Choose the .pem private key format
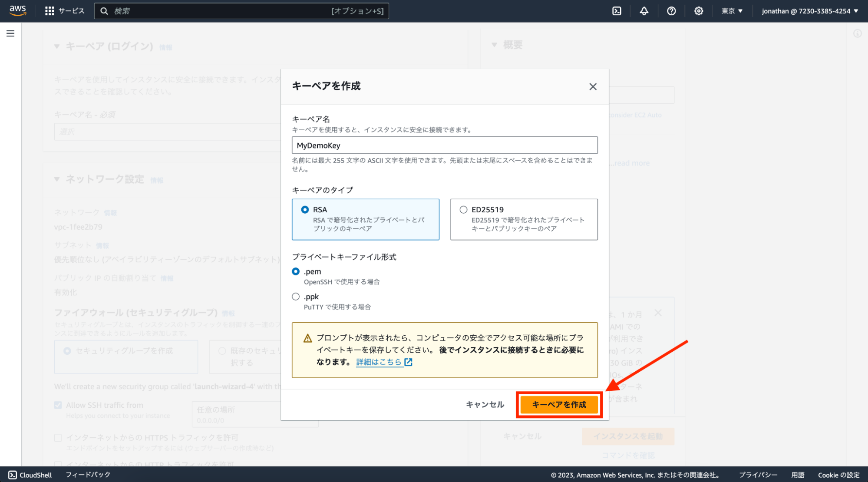The image size is (868, 482). 296,271
